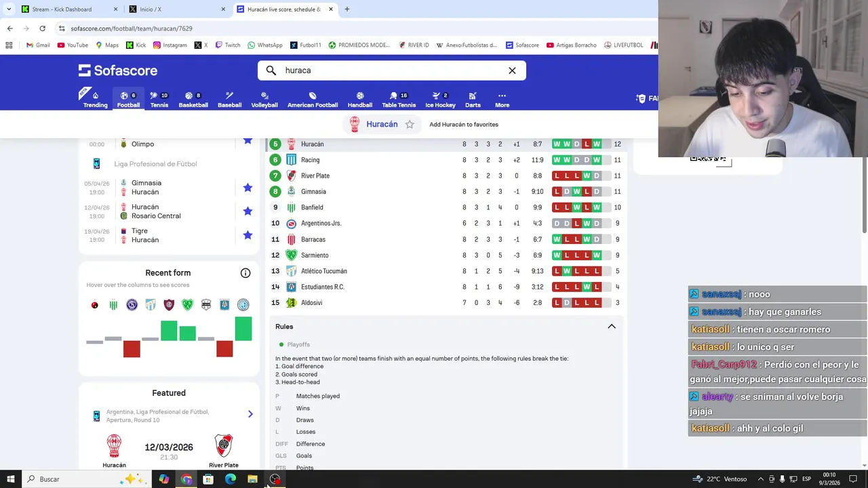Go back in browser history

pos(9,28)
